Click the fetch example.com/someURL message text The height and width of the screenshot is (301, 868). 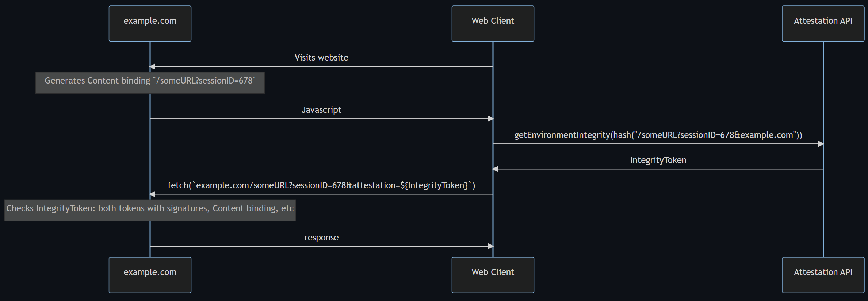pos(321,185)
